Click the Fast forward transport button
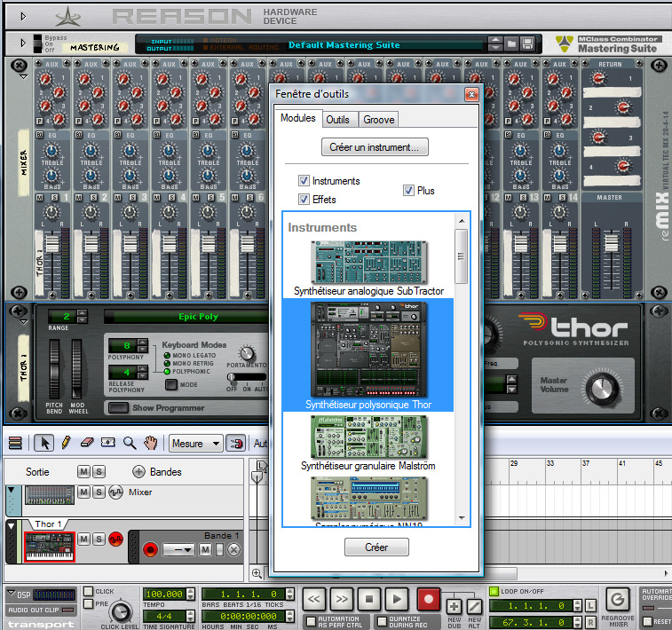Image resolution: width=672 pixels, height=630 pixels. [342, 599]
